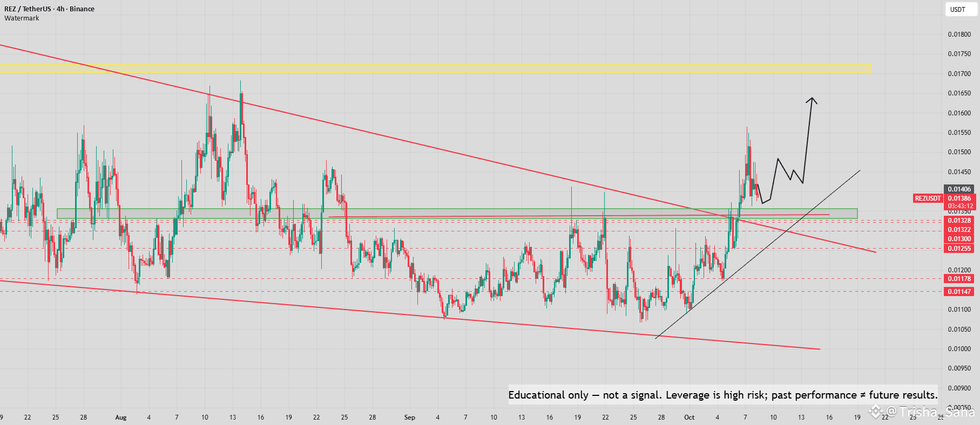Click the 03:43:12 candle countdown timer
Image resolution: width=980 pixels, height=425 pixels.
pyautogui.click(x=959, y=206)
